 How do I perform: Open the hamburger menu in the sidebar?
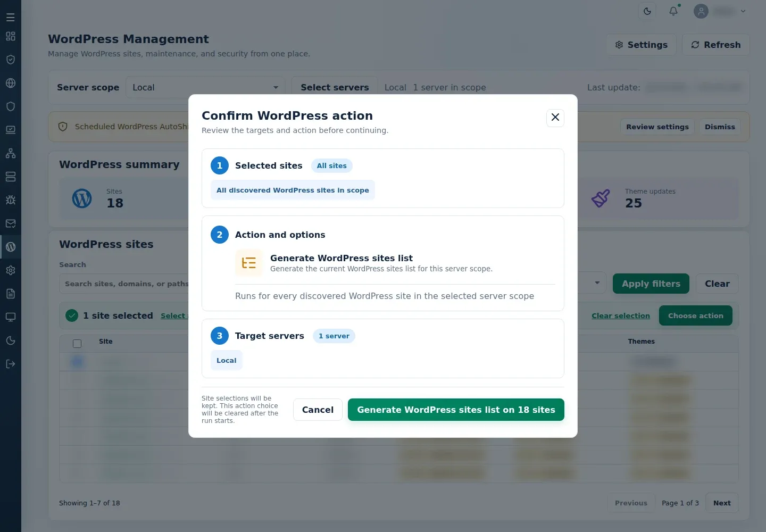click(11, 18)
